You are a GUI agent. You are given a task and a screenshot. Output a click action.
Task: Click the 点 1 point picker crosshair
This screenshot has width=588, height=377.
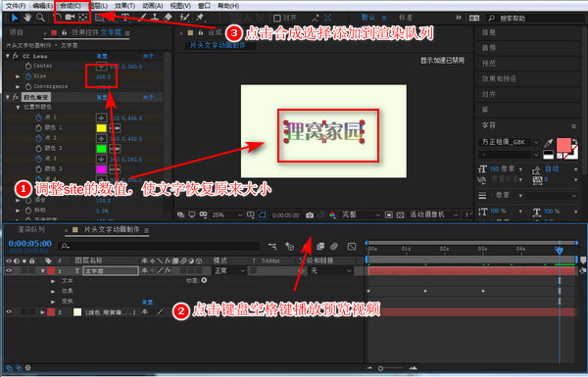pos(101,118)
